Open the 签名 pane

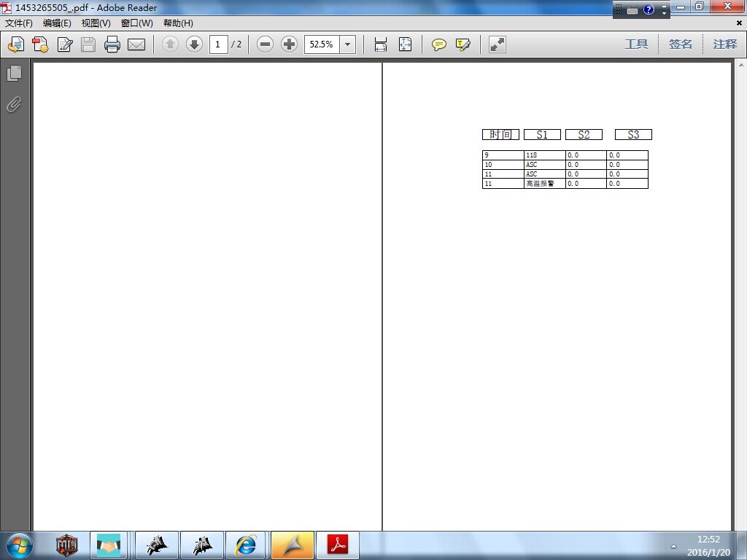tap(681, 44)
